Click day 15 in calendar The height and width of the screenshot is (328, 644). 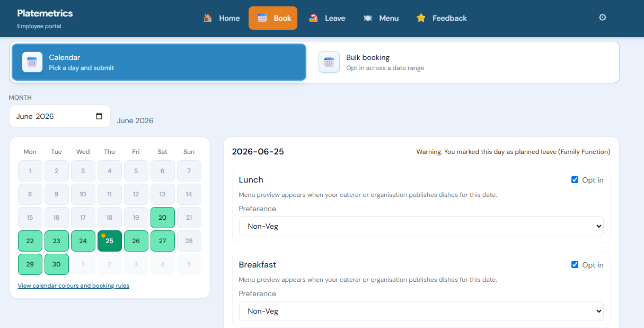click(30, 218)
